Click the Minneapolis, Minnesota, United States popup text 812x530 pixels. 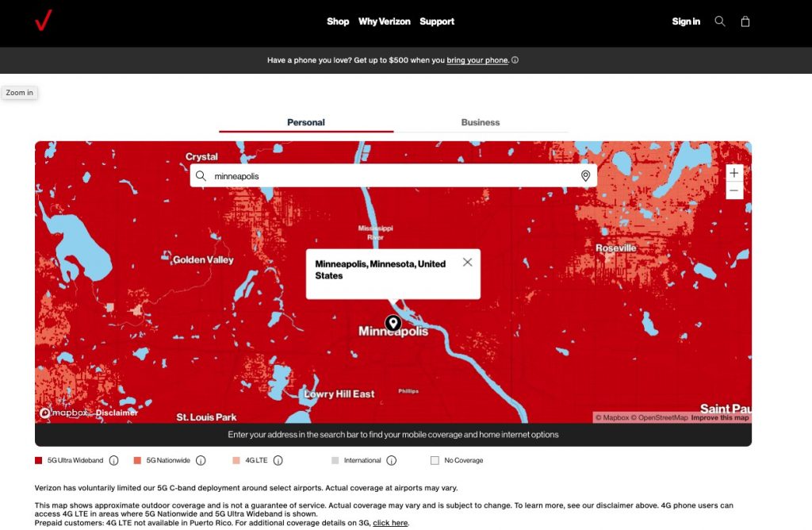pos(380,270)
